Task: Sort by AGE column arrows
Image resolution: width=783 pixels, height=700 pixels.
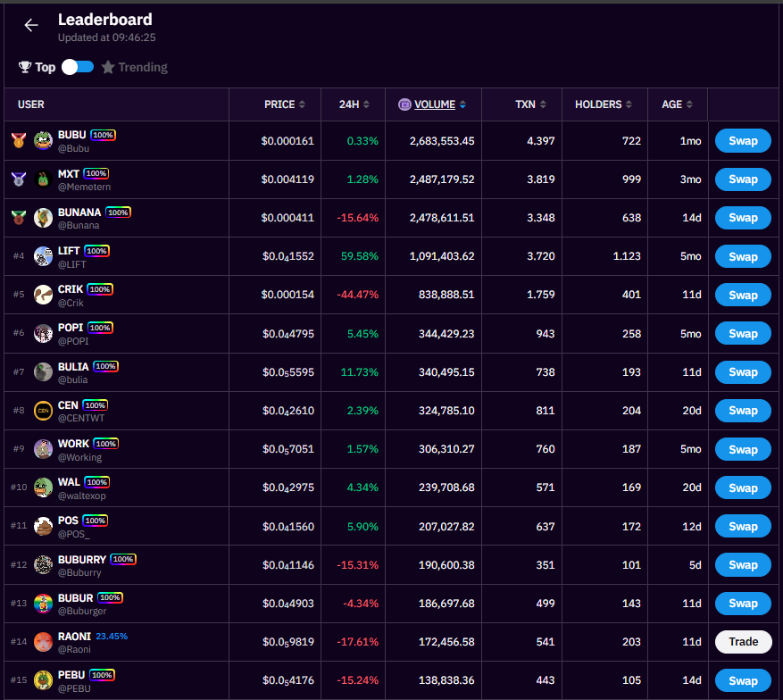Action: pos(689,104)
